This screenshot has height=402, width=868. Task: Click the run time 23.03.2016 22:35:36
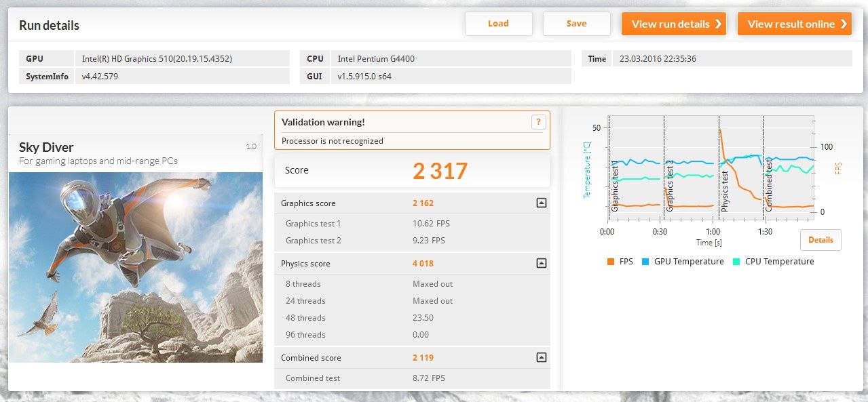click(x=658, y=59)
